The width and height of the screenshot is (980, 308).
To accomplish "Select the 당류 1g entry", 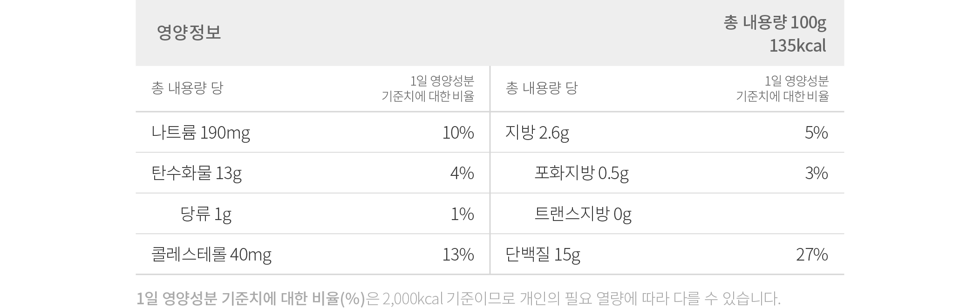I will 206,214.
